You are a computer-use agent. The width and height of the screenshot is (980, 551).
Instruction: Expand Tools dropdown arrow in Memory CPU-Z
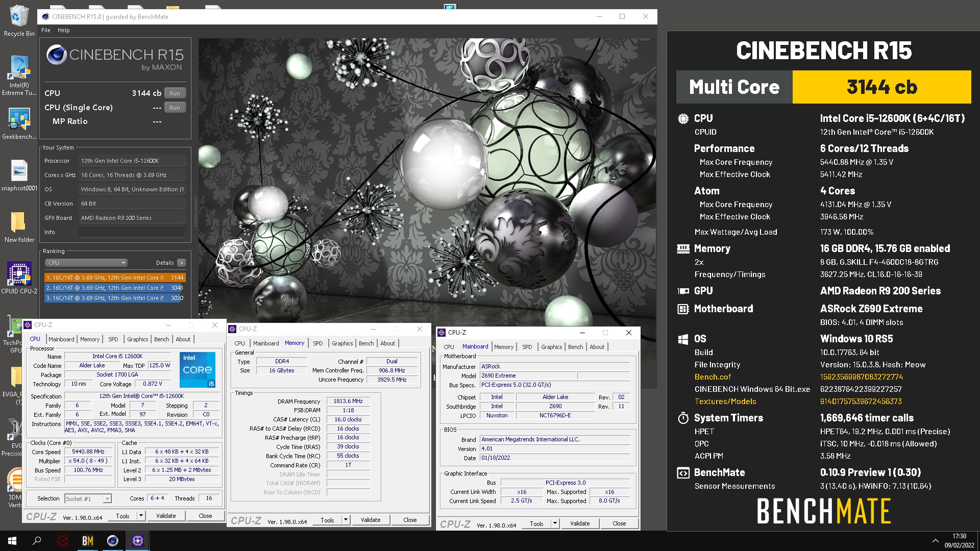(346, 520)
